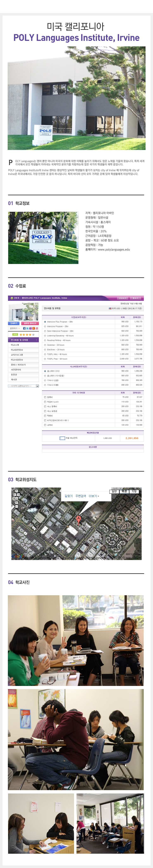Expand 연수비용 및 유학원 sidebar arrow
Viewport: 153px width, 868px height.
pos(36,340)
